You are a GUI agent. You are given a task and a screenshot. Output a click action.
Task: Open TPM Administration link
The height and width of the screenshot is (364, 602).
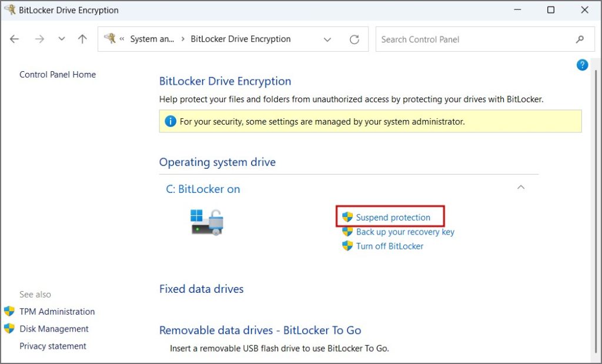point(57,312)
